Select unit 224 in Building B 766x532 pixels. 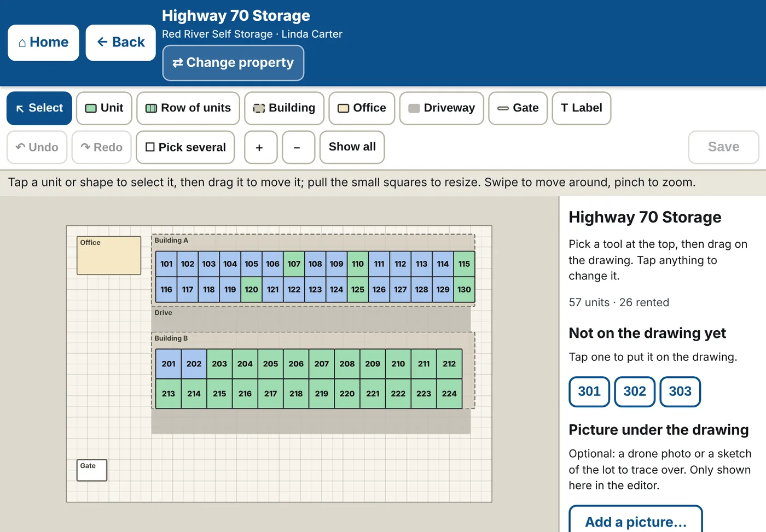click(449, 394)
